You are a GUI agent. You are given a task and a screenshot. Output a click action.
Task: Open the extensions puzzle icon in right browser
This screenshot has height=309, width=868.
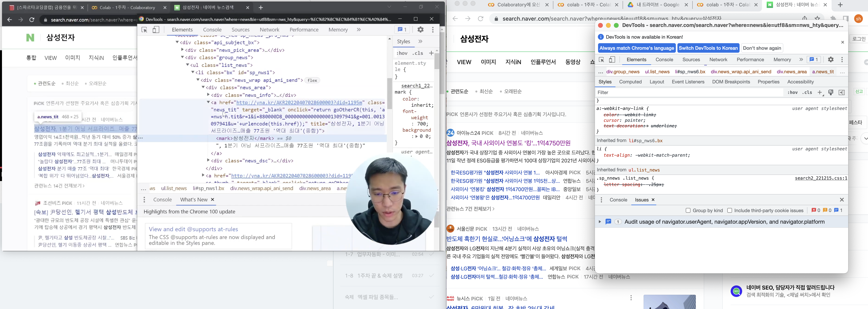833,19
